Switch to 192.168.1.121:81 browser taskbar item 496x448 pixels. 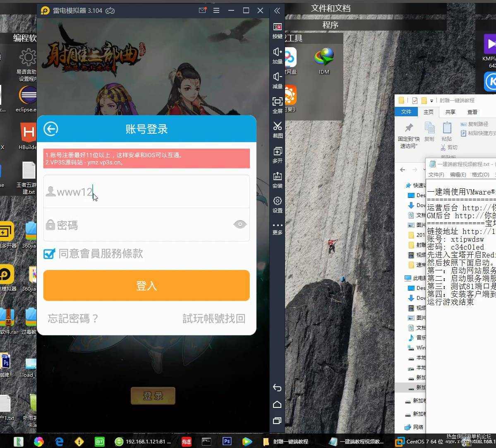[143, 441]
